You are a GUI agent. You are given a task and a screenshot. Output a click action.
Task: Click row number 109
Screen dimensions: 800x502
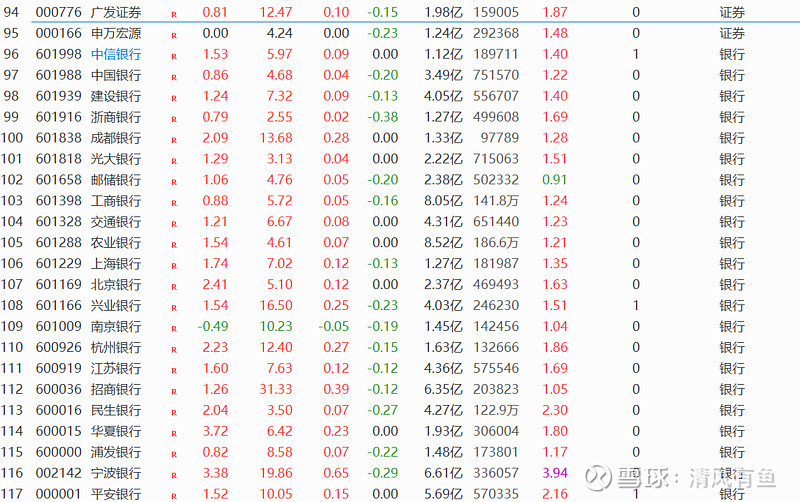(12, 326)
